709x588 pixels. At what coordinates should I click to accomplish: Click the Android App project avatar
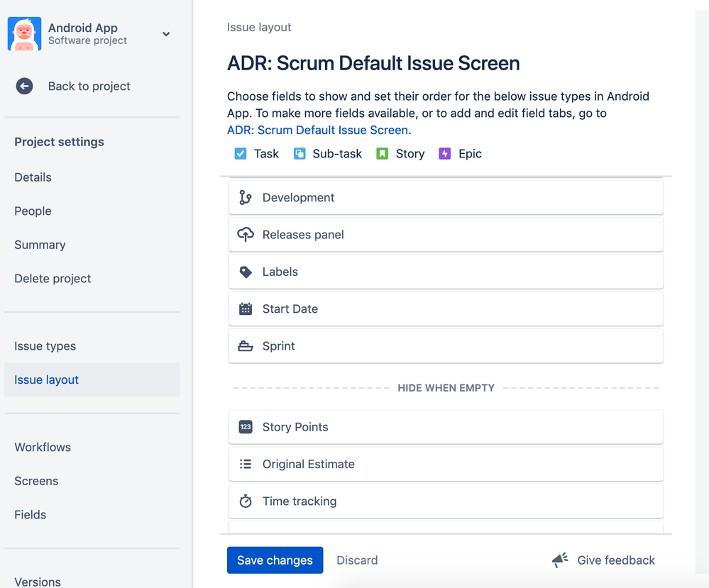(24, 34)
